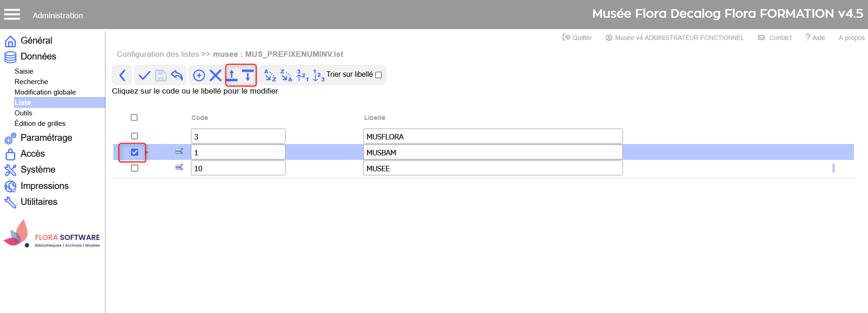Add a new list entry with plus icon
The image size is (868, 313).
pyautogui.click(x=199, y=75)
